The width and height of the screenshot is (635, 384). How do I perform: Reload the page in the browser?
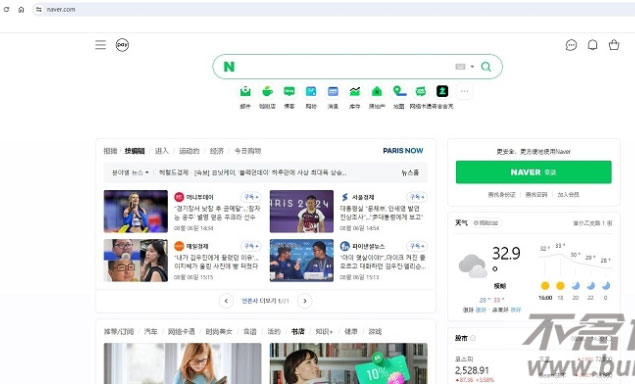click(6, 9)
